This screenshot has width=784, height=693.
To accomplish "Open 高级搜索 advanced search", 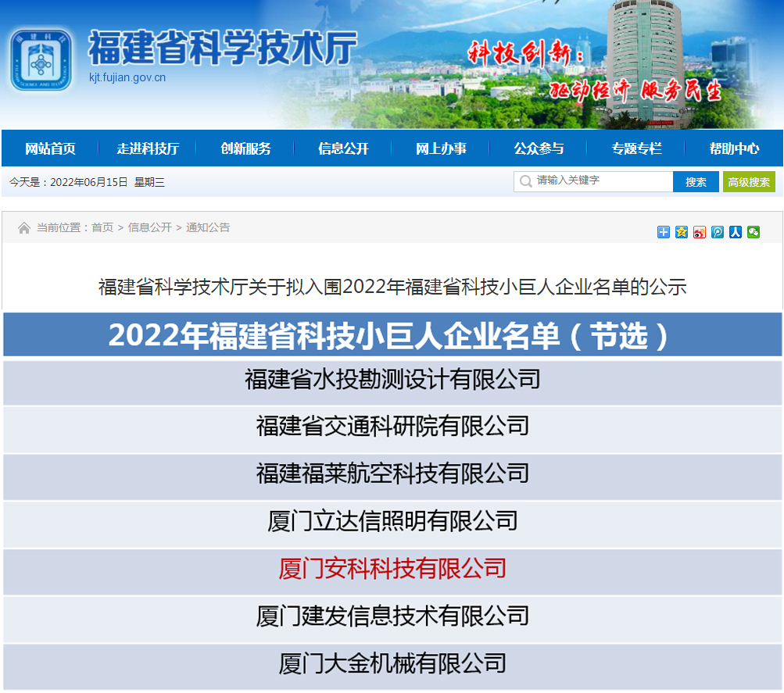I will 749,182.
